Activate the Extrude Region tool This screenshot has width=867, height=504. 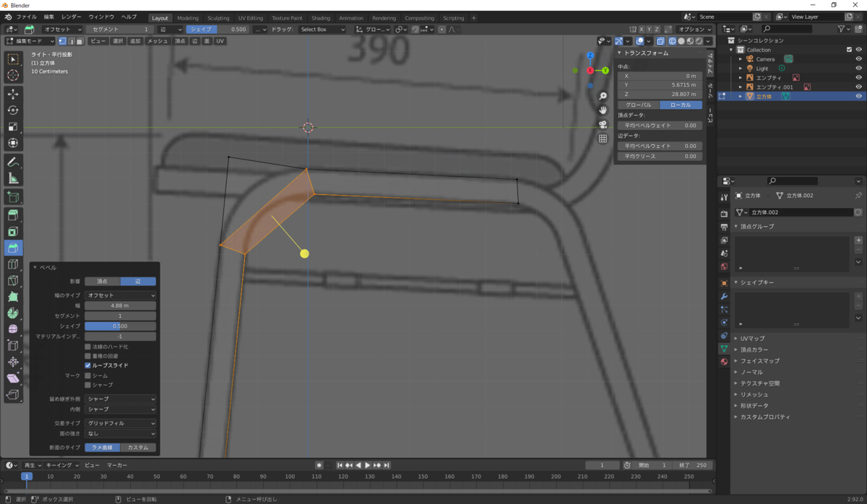pyautogui.click(x=13, y=215)
